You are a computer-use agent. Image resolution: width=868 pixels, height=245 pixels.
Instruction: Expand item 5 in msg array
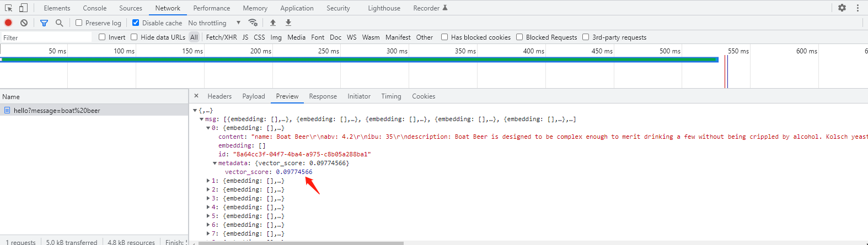208,216
